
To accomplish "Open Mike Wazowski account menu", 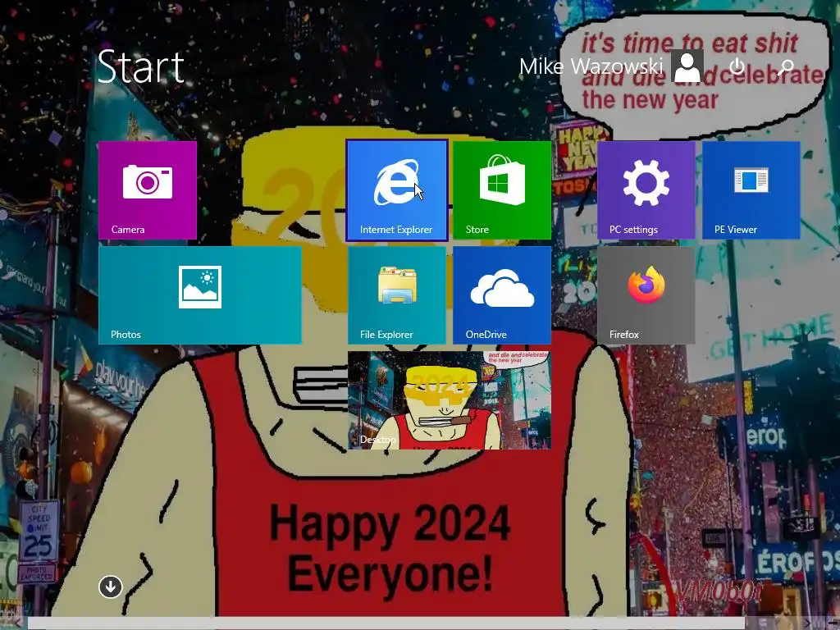I will pyautogui.click(x=591, y=66).
